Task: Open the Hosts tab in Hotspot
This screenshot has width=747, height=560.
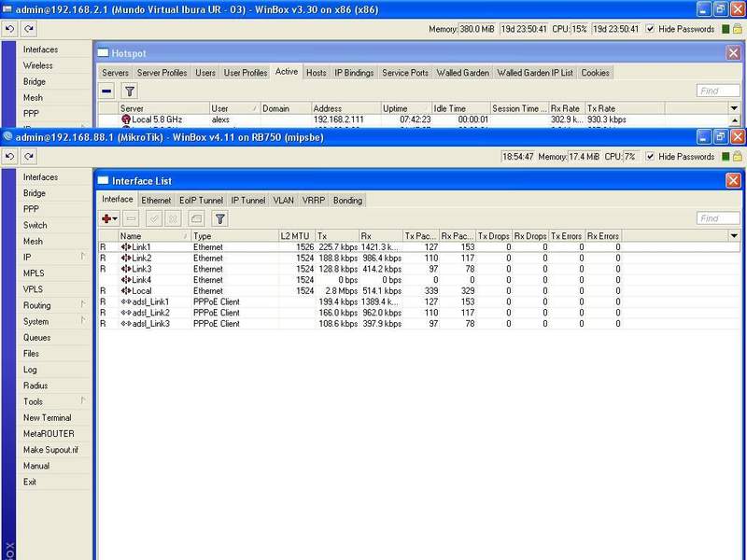Action: [x=317, y=73]
